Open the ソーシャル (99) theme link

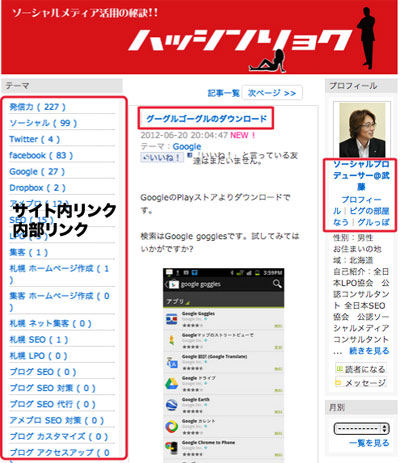coord(43,123)
